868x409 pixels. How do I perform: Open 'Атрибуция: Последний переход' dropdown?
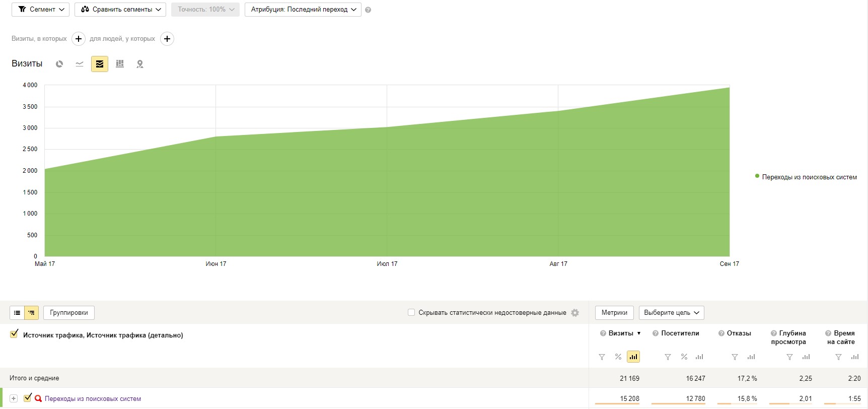[303, 10]
